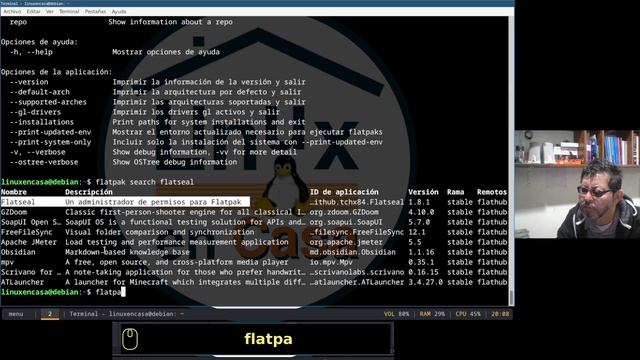Click the 20:08 clock in panel
This screenshot has width=640, height=360.
tap(500, 314)
